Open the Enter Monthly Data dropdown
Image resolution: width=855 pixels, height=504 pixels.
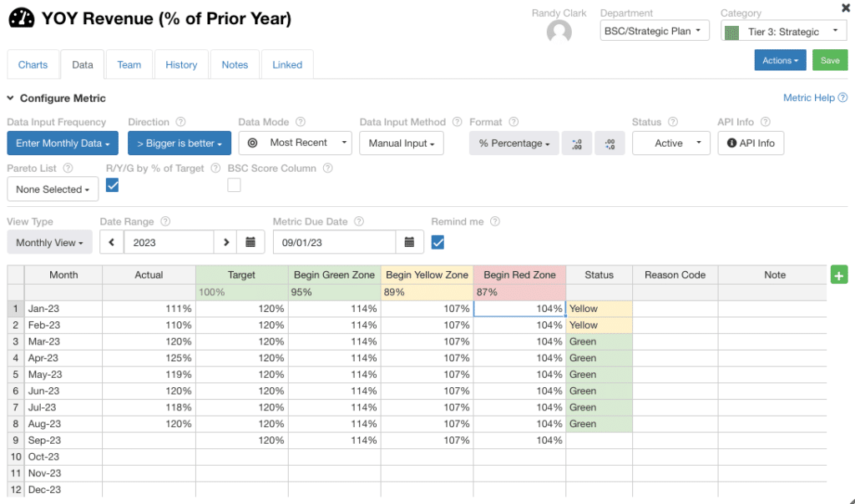[x=63, y=144]
